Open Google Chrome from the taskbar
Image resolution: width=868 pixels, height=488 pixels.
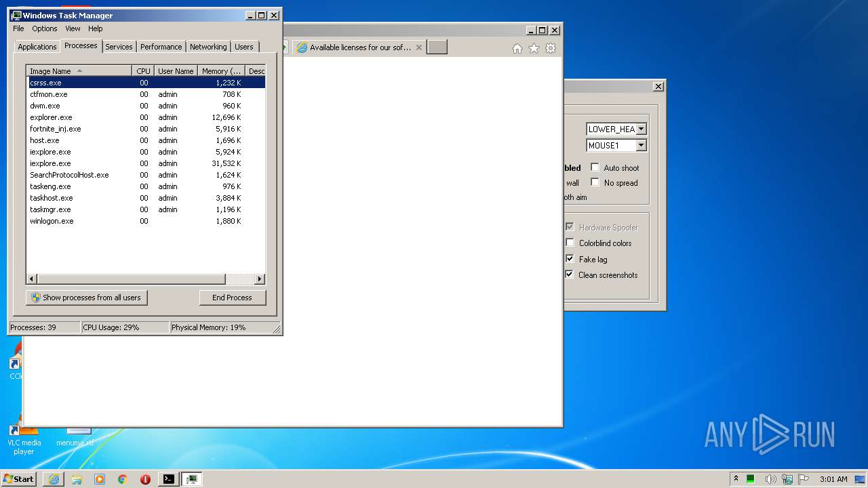(123, 479)
